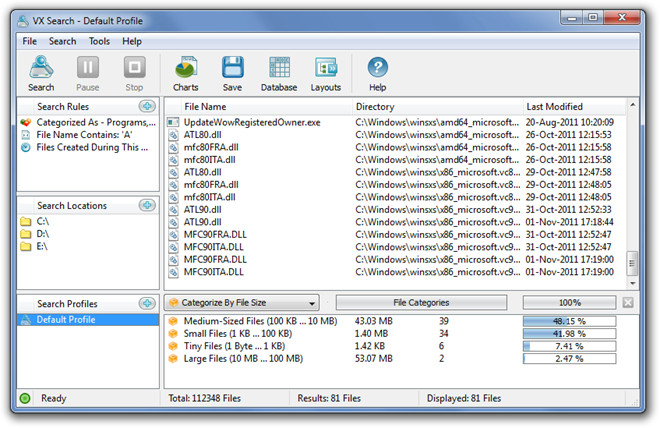The height and width of the screenshot is (428, 660).
Task: Open the Charts pie chart icon
Action: (186, 67)
